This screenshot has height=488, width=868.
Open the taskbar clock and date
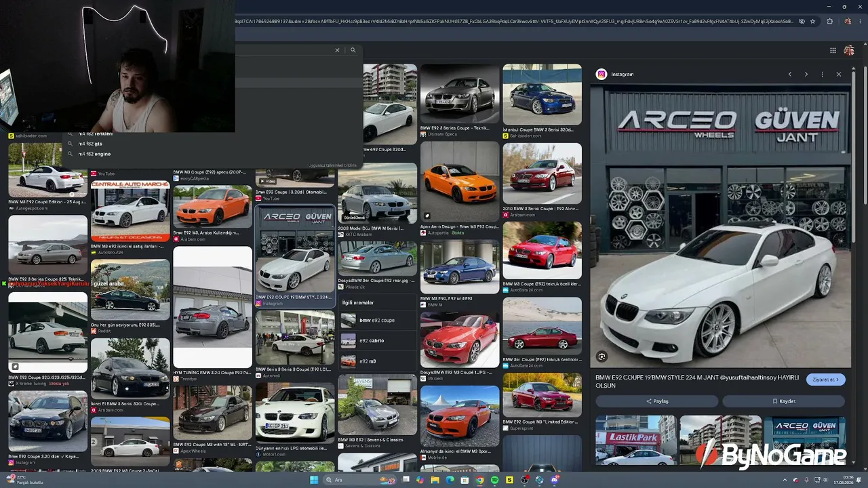pyautogui.click(x=845, y=480)
